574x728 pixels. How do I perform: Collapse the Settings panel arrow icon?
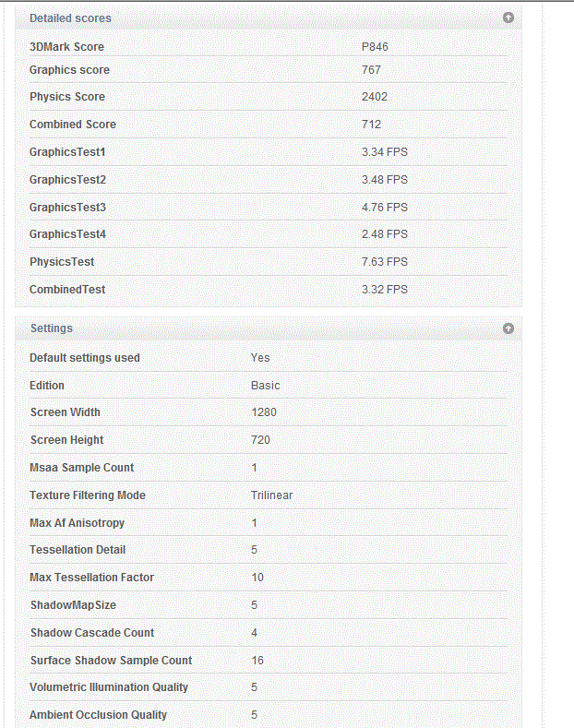click(508, 328)
